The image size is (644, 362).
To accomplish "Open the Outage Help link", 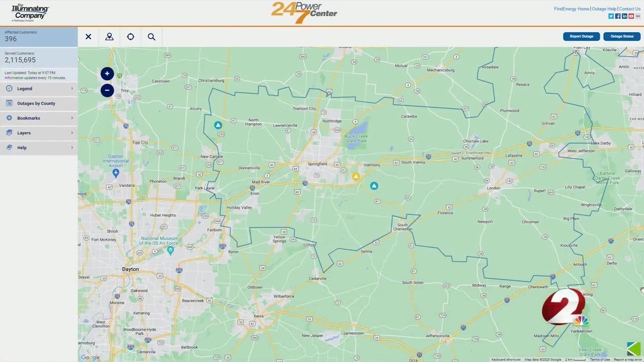I will click(x=604, y=9).
